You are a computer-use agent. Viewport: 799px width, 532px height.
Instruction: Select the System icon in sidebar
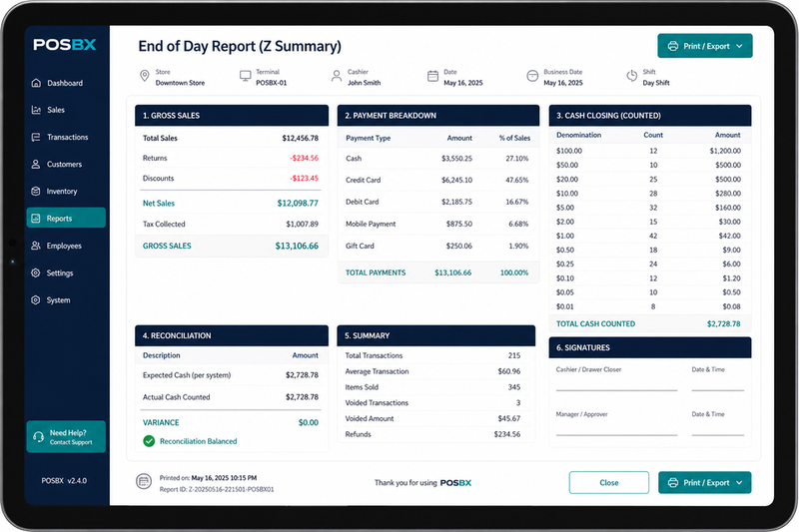(x=36, y=299)
